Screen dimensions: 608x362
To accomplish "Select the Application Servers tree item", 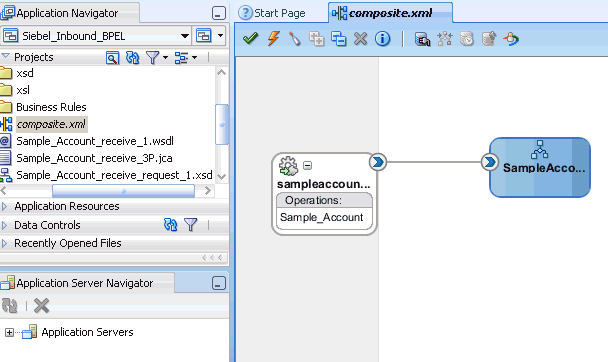I will tap(87, 332).
